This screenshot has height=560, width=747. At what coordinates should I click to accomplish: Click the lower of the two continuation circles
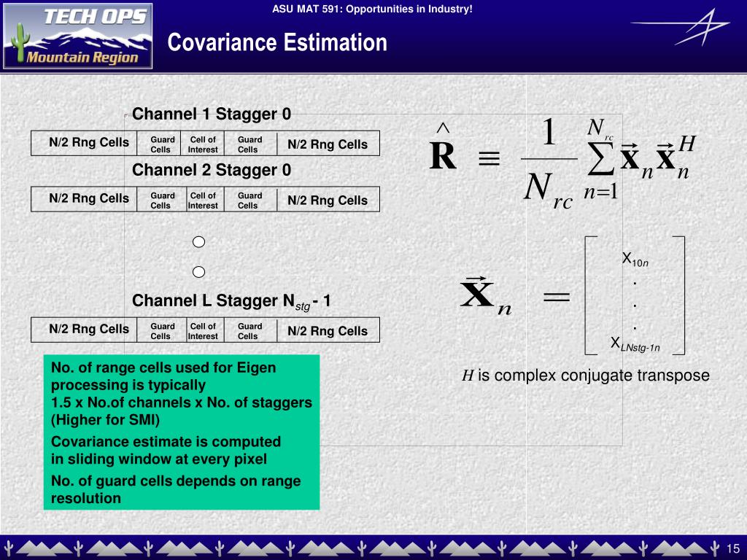click(198, 272)
